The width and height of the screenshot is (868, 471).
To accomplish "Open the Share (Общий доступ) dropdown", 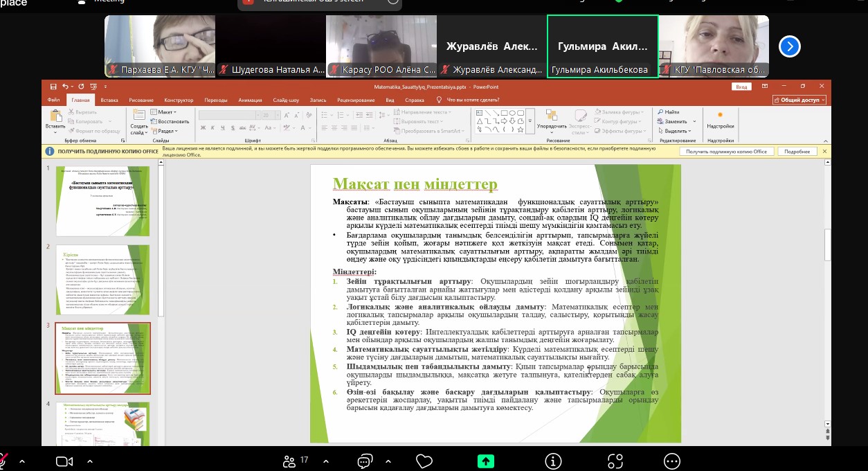I will click(799, 100).
